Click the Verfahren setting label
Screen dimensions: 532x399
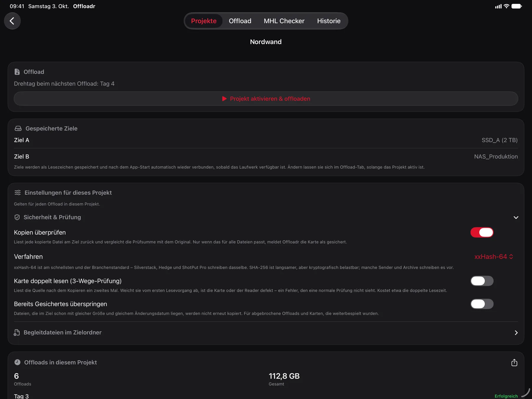(x=28, y=257)
